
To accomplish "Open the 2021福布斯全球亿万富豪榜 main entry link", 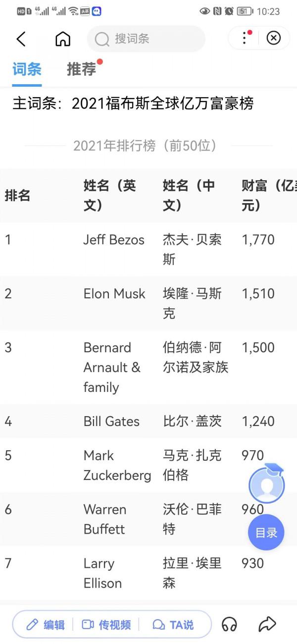I will click(163, 103).
